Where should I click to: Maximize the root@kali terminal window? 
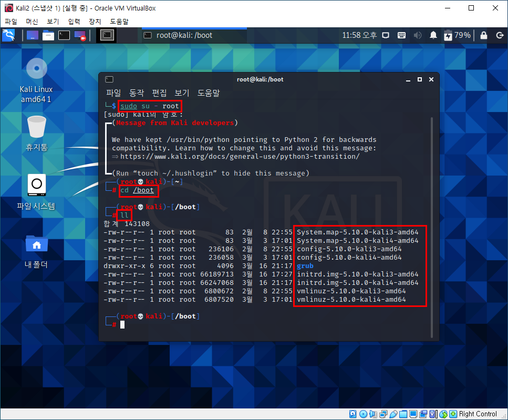(420, 79)
